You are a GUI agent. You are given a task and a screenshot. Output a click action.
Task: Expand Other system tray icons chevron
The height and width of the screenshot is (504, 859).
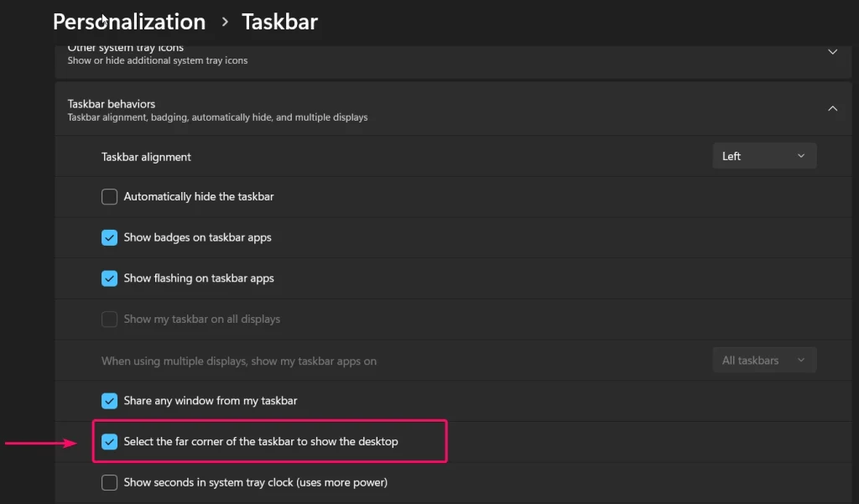832,52
